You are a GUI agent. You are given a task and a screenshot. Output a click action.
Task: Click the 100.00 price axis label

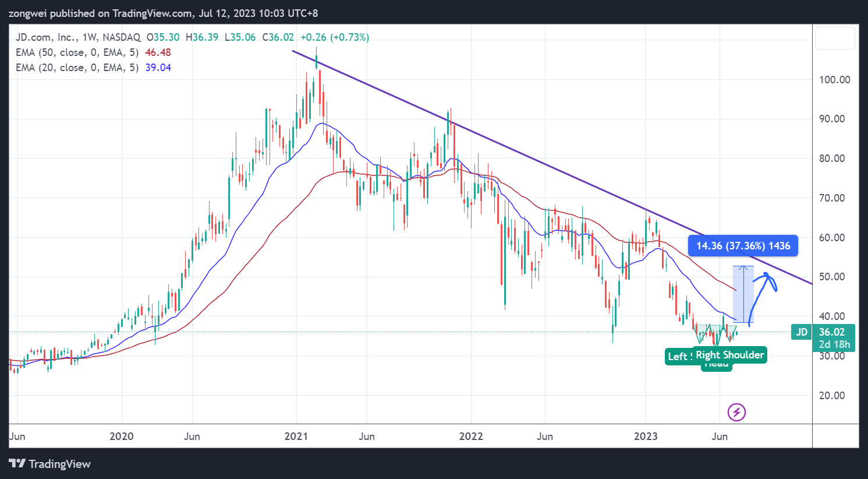pos(835,80)
